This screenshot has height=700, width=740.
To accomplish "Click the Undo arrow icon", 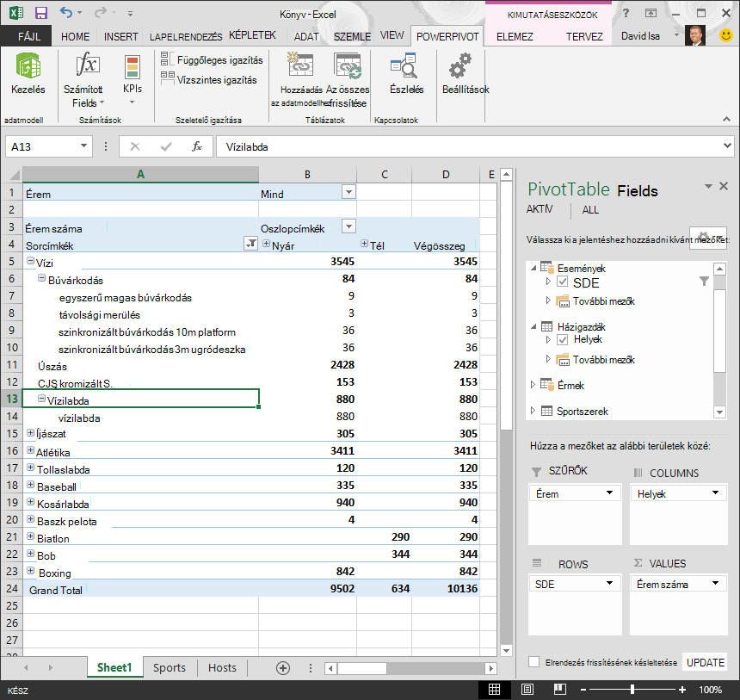I will click(x=66, y=13).
